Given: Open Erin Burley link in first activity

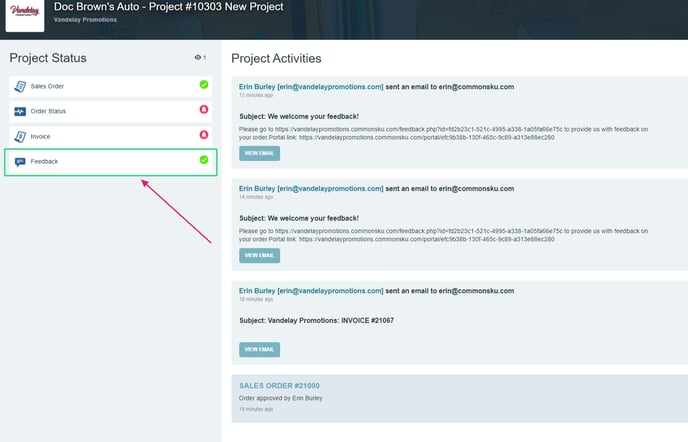Looking at the screenshot, I should point(311,87).
